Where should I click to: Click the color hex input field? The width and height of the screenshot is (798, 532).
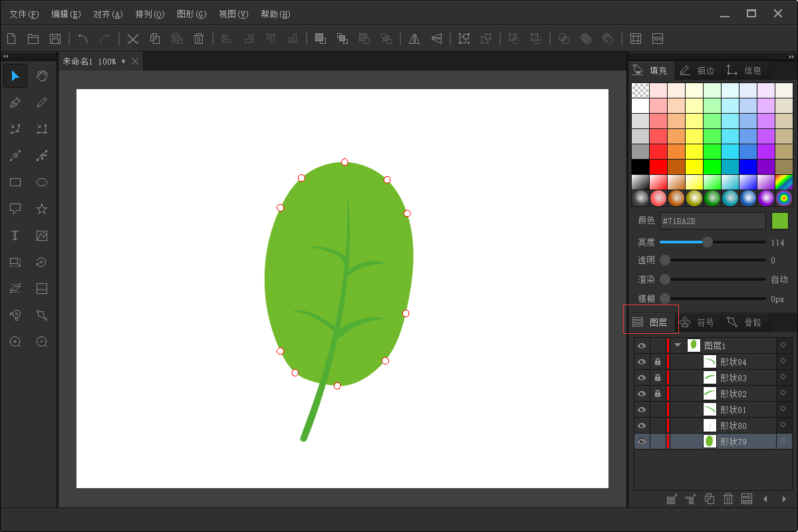(712, 221)
